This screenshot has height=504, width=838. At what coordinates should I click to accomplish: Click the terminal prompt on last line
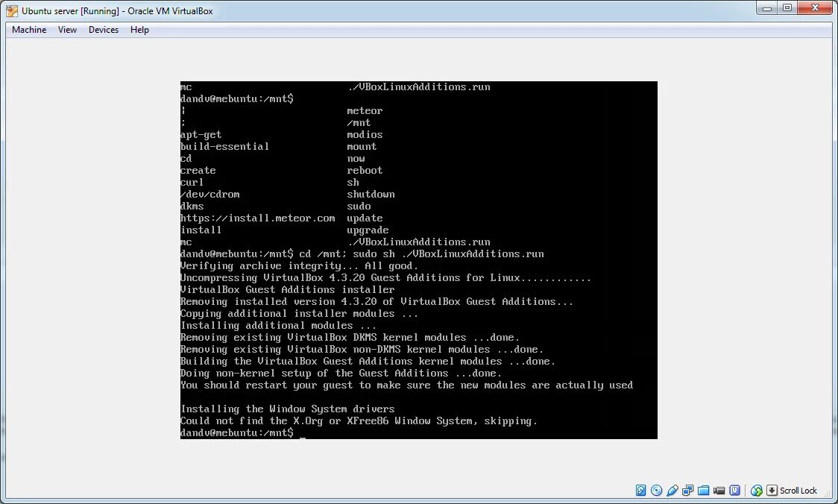point(237,433)
